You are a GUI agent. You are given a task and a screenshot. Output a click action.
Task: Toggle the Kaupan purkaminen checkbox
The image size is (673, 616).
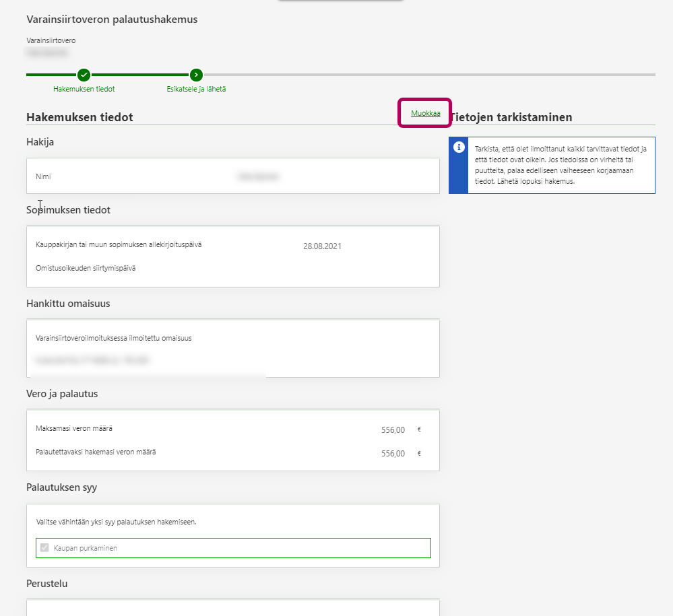(x=45, y=548)
